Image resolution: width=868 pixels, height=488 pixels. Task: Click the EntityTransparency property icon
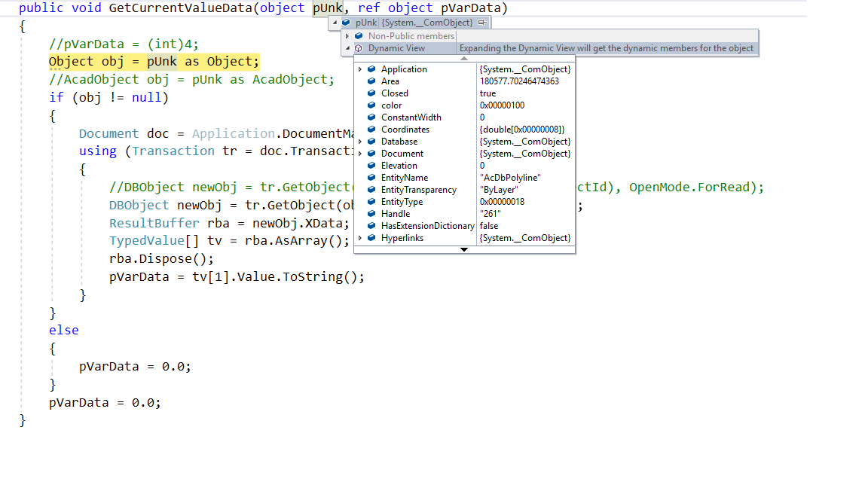371,190
